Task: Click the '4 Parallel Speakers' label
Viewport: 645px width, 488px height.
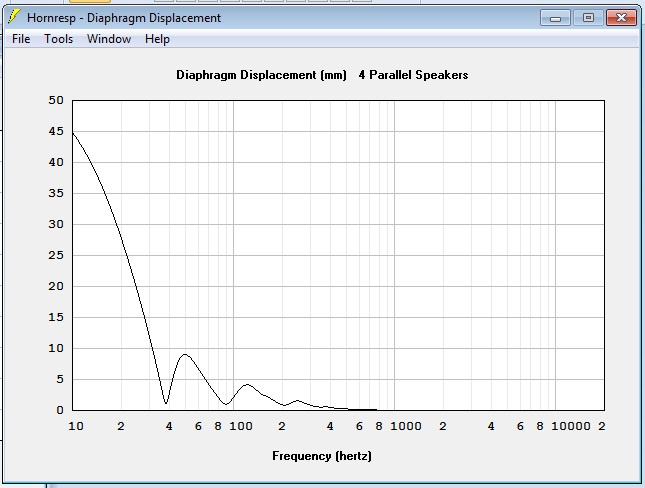Action: coord(413,75)
